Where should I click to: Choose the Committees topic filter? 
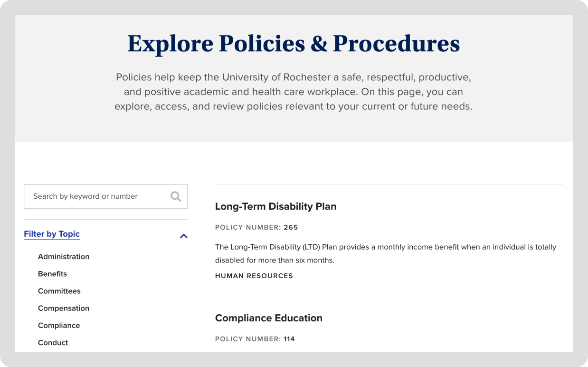click(59, 291)
